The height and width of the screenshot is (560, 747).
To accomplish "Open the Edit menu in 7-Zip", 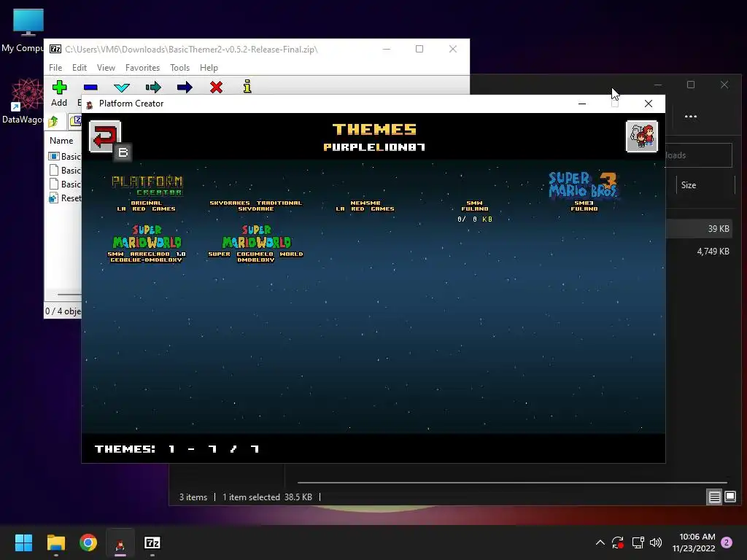I will 80,68.
